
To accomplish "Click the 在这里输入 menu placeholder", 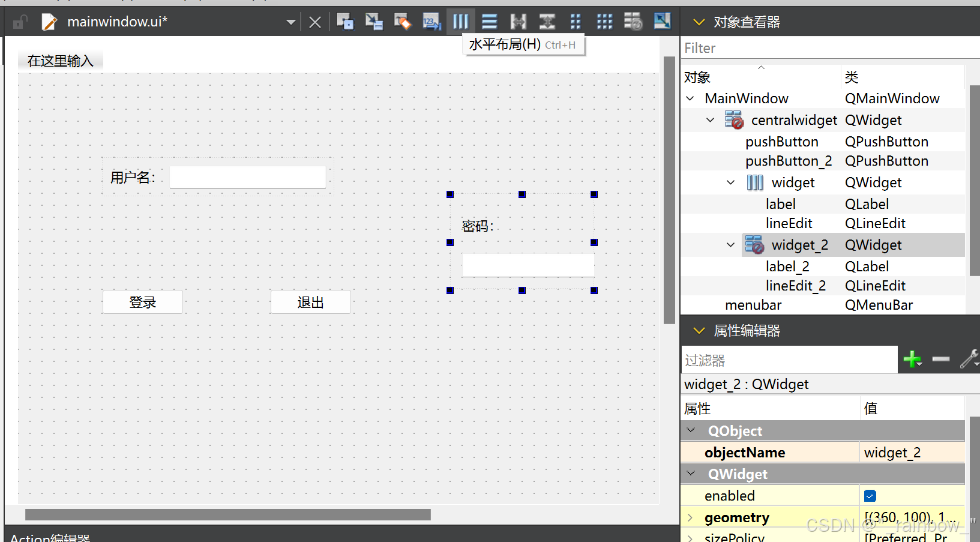I will click(61, 61).
